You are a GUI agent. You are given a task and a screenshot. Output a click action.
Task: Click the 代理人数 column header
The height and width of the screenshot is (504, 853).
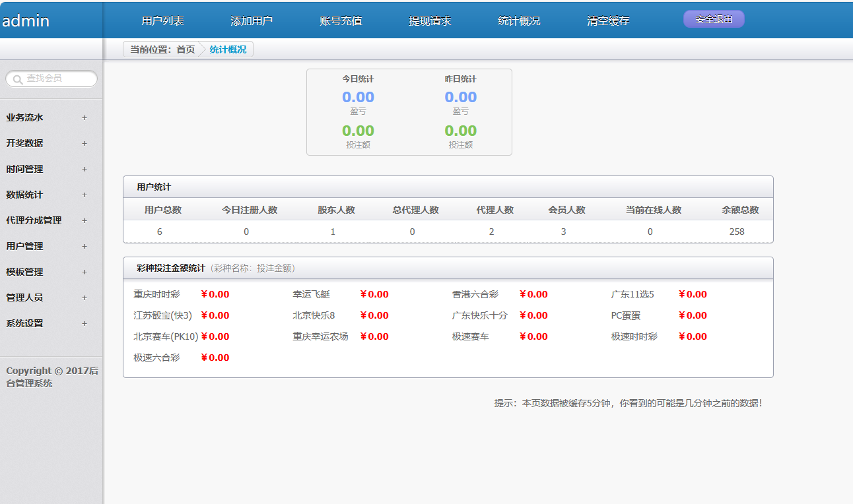[x=495, y=210]
